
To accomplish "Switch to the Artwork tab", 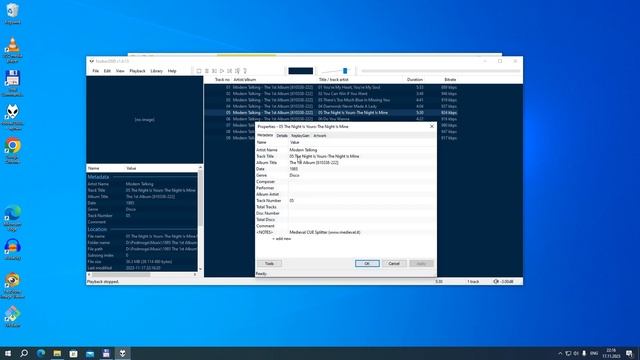I will point(320,136).
